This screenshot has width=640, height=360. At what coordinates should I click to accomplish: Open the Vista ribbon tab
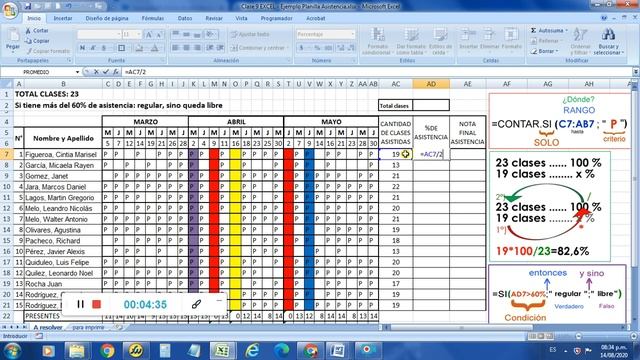(x=241, y=18)
